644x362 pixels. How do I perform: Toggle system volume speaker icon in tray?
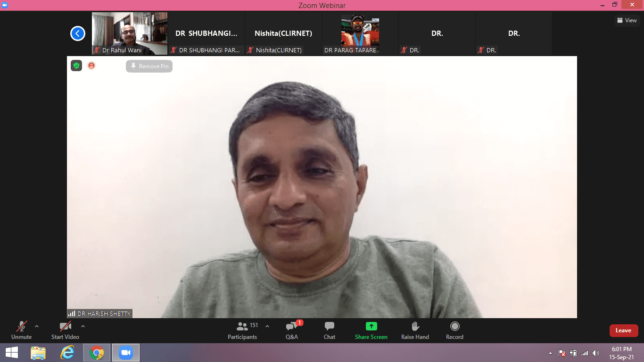tap(596, 353)
